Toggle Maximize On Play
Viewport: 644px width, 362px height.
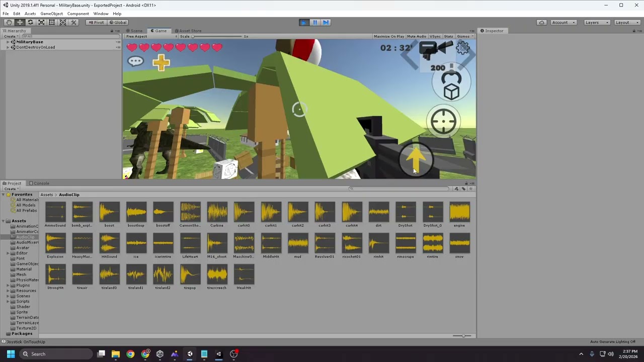coord(389,36)
